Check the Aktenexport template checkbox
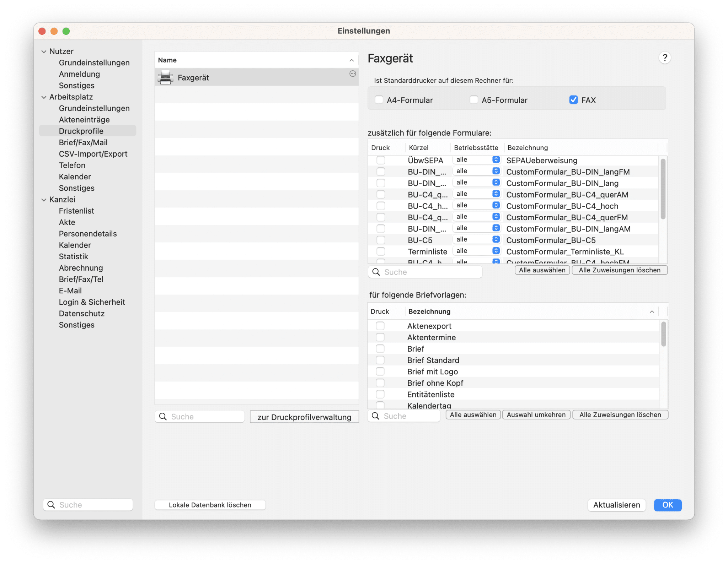 click(x=380, y=326)
